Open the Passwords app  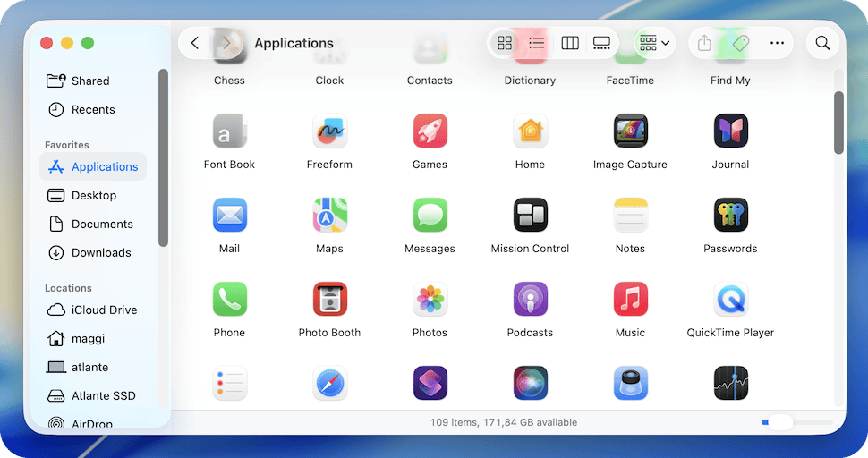(730, 216)
